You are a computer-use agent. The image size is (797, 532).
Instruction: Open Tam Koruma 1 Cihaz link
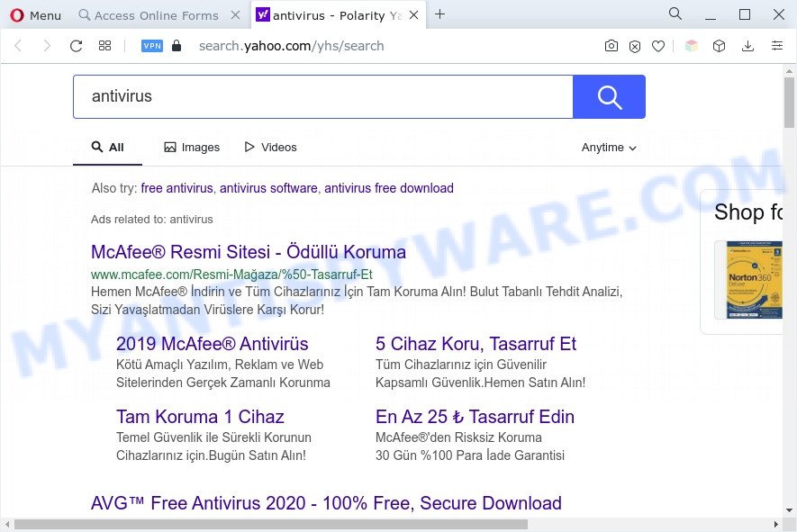click(x=200, y=417)
